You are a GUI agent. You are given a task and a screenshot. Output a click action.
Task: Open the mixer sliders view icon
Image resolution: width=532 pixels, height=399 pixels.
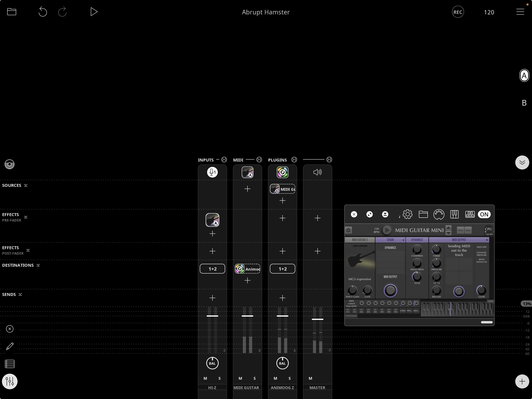coord(10,381)
